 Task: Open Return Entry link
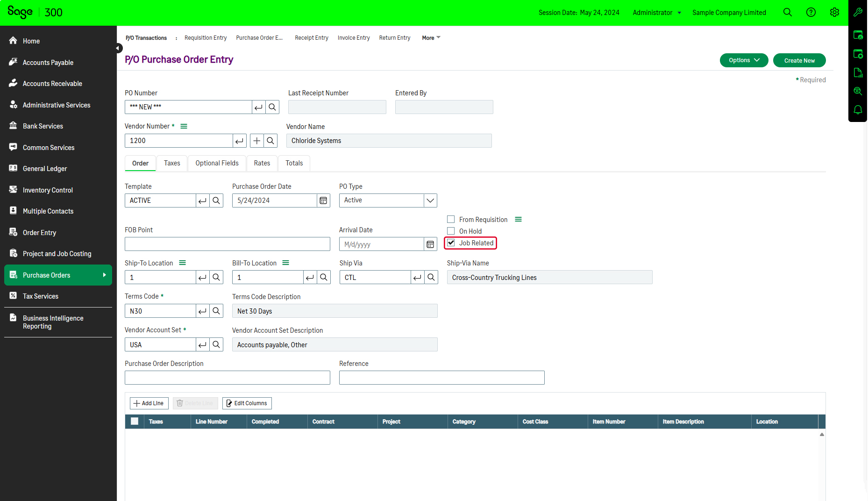point(395,38)
